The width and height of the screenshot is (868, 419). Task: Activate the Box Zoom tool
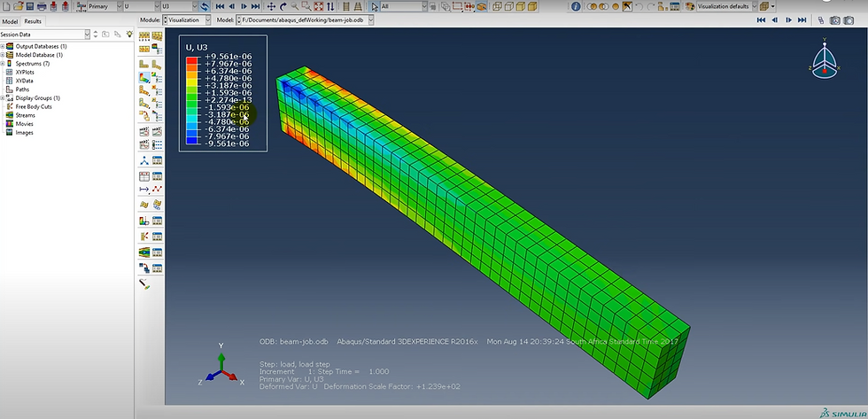306,6
